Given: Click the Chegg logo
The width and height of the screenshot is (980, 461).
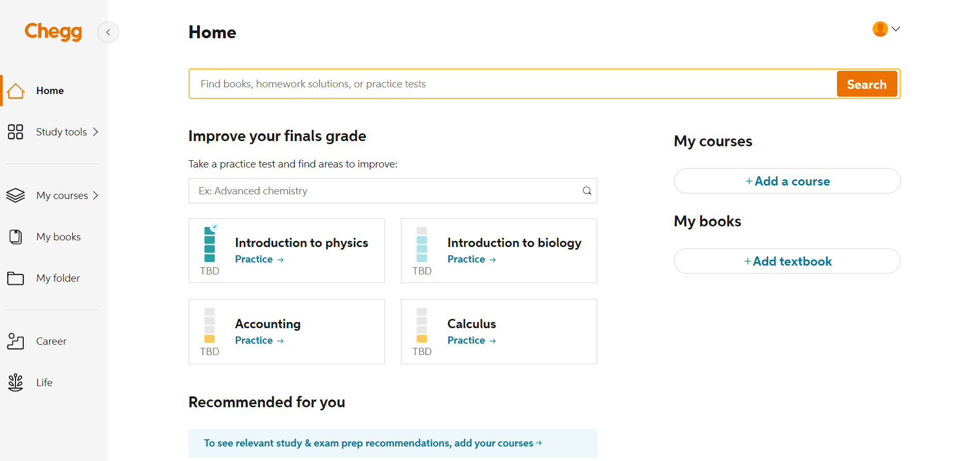Looking at the screenshot, I should point(53,32).
